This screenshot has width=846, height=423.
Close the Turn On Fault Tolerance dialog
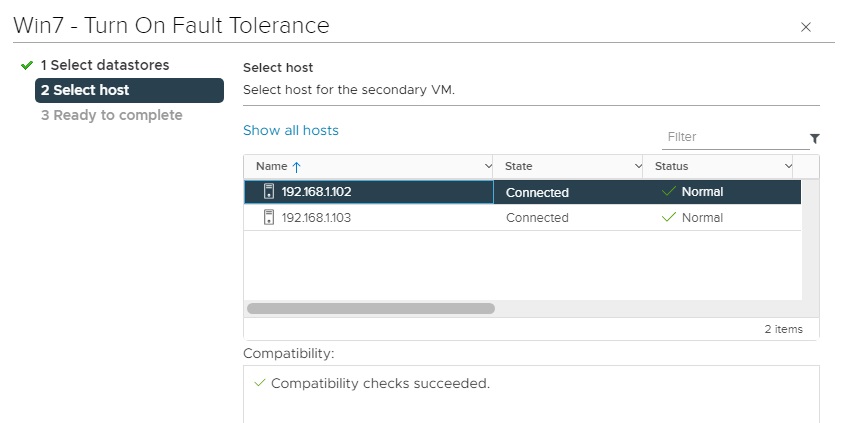click(x=805, y=27)
